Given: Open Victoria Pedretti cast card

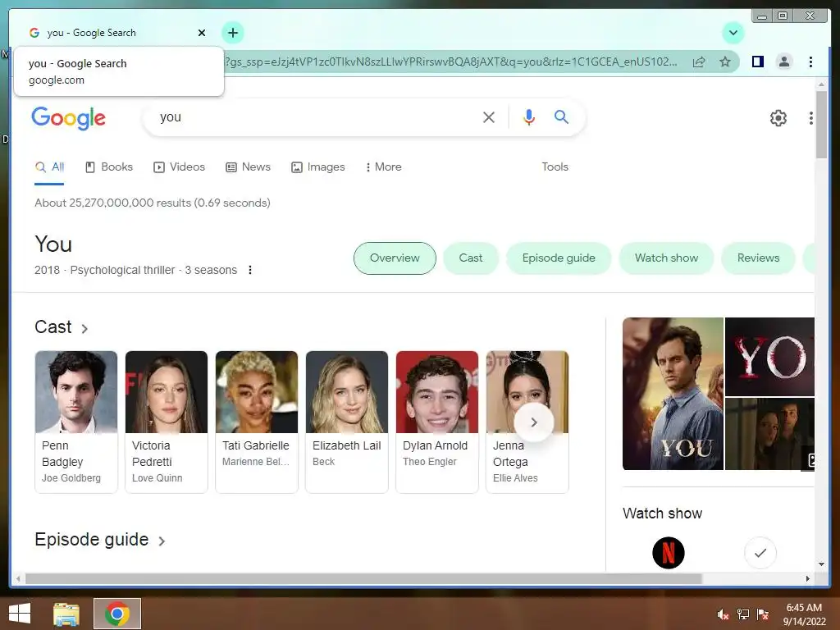Looking at the screenshot, I should (166, 422).
